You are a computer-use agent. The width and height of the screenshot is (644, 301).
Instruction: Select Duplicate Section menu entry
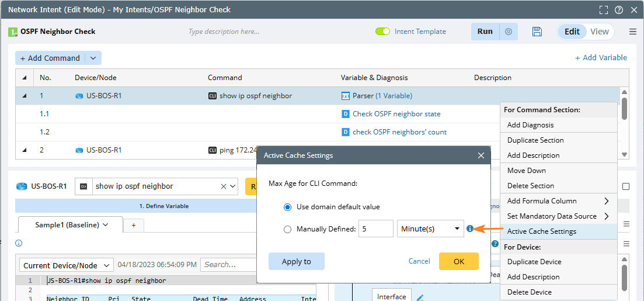coord(535,140)
